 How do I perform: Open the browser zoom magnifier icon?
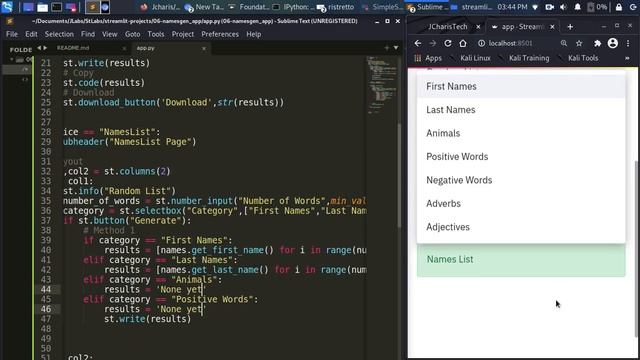tap(564, 43)
